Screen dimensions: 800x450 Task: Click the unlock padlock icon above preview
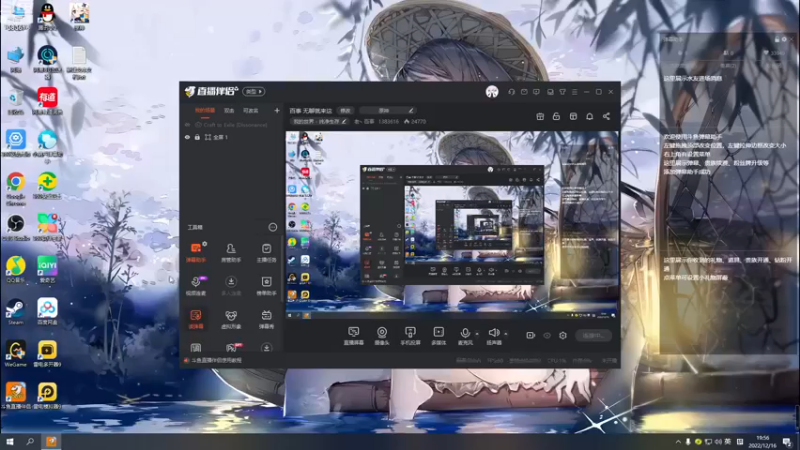(x=556, y=116)
